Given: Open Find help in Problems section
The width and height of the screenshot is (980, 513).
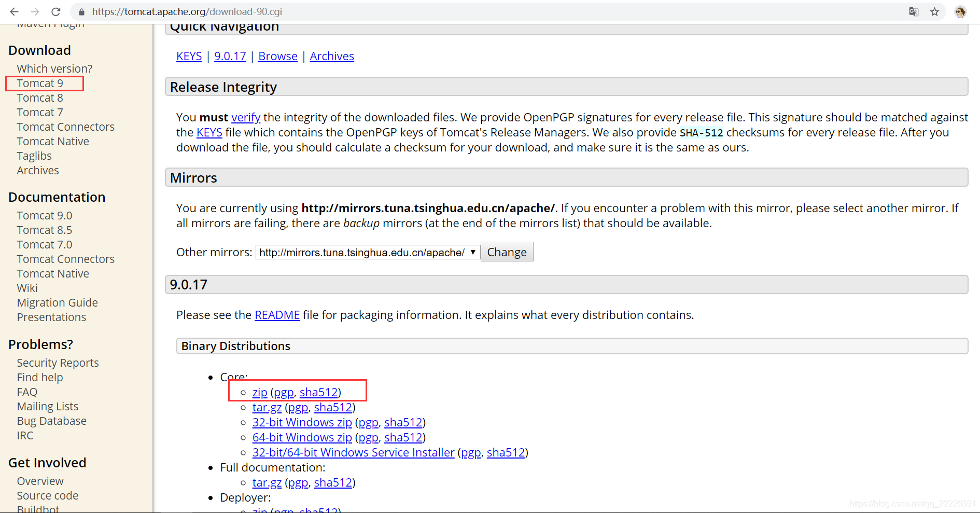Looking at the screenshot, I should tap(40, 377).
